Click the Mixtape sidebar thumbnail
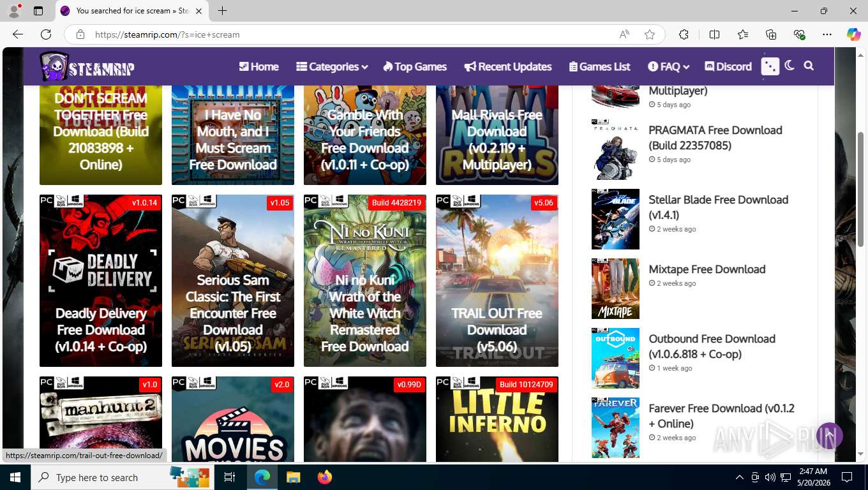The height and width of the screenshot is (490, 868). coord(615,288)
